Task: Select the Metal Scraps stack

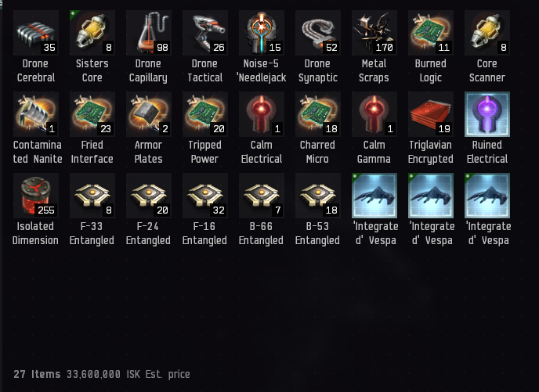Action: pos(374,33)
